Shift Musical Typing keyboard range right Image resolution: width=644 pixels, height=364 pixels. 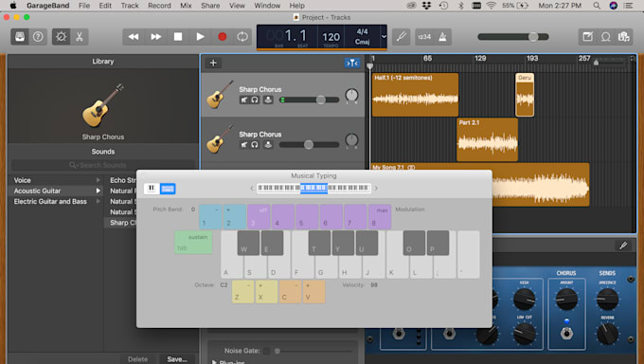(376, 189)
